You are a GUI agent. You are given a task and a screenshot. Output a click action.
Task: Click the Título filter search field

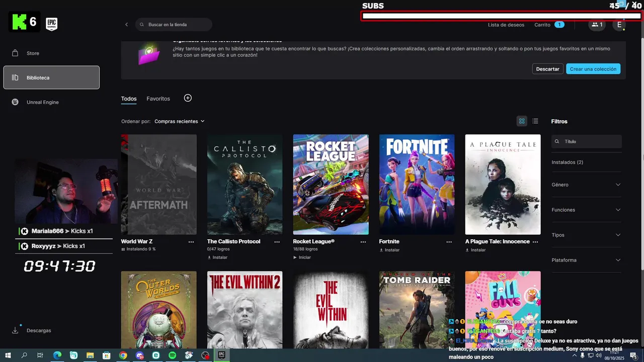(x=587, y=142)
